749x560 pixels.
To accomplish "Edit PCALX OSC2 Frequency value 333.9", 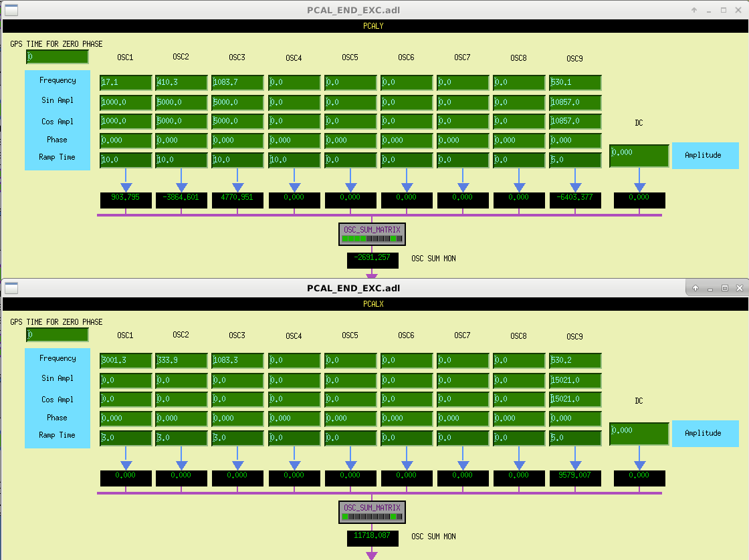I will click(x=182, y=360).
